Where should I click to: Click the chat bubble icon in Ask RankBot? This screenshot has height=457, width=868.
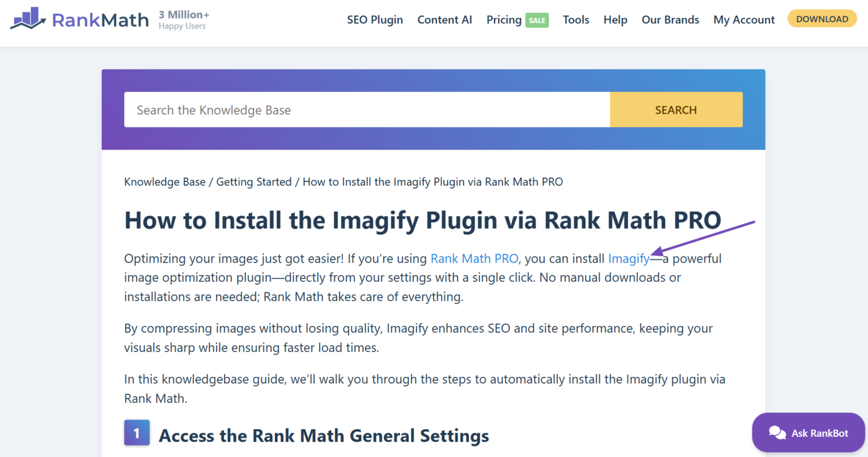tap(777, 433)
